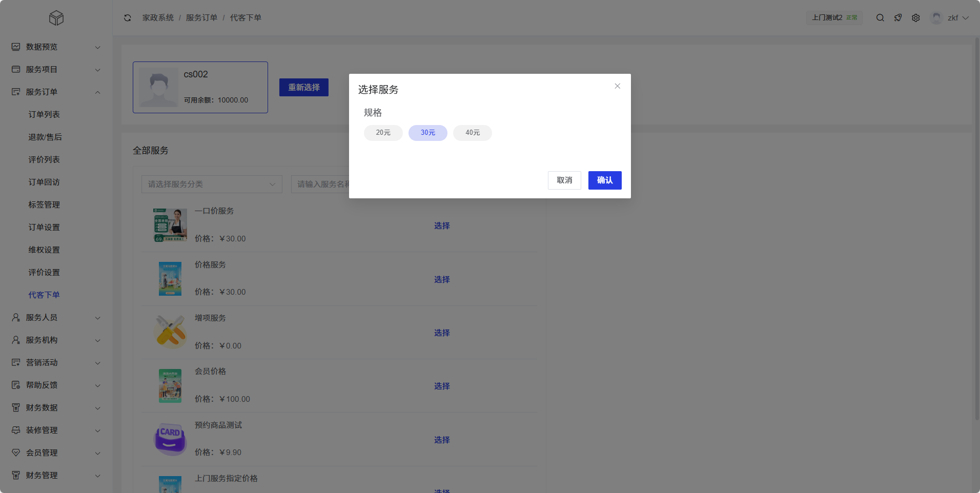Click the rocket icon in the header
The height and width of the screenshot is (493, 980).
click(898, 18)
